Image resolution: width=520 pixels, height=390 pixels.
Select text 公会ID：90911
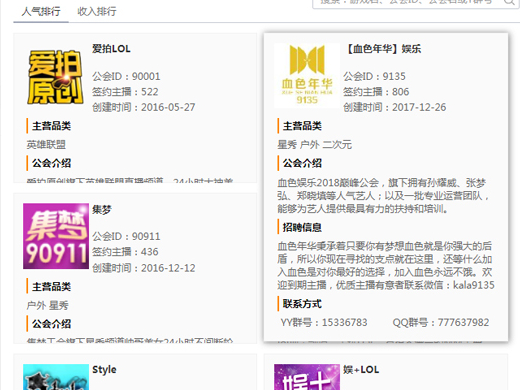coord(126,236)
